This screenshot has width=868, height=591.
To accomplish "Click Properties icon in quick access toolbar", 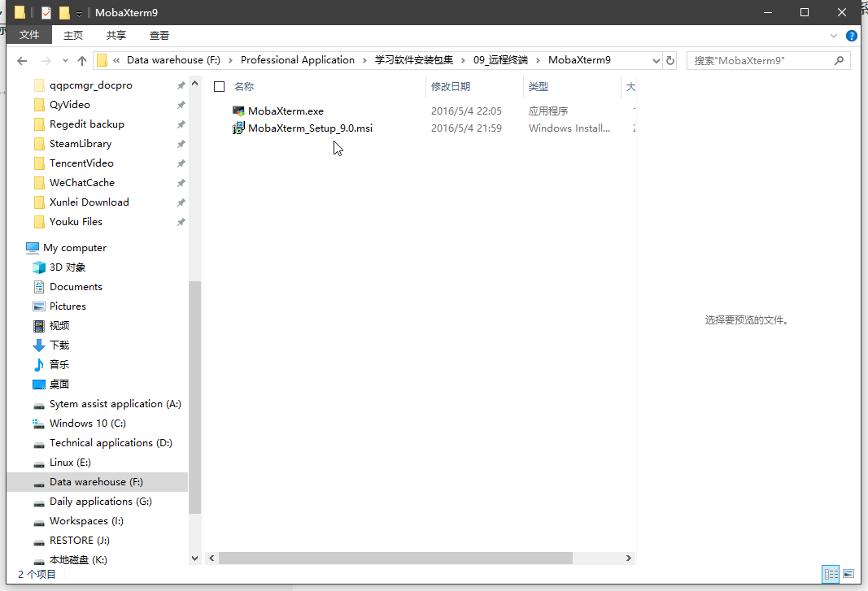I will point(46,12).
